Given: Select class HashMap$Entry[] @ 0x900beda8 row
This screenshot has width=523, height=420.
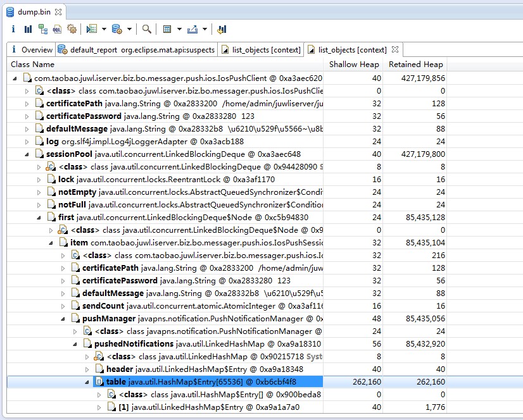Looking at the screenshot, I should coord(227,394).
